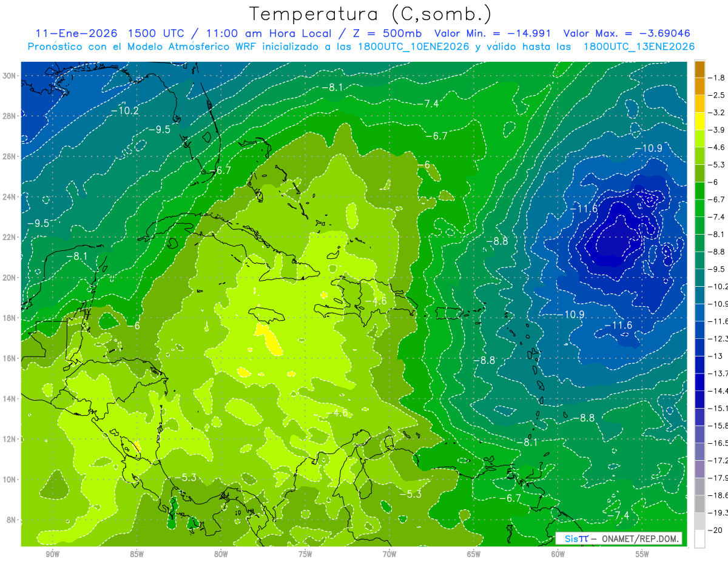The width and height of the screenshot is (728, 562).
Task: Click the valid-until time '1800UTC_13ENE2026'
Action: click(639, 47)
